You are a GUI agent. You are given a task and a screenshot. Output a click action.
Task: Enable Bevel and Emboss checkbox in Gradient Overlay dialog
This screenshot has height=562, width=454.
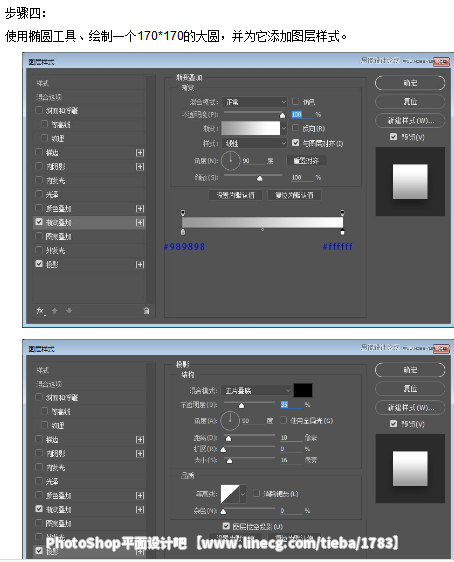(x=39, y=110)
